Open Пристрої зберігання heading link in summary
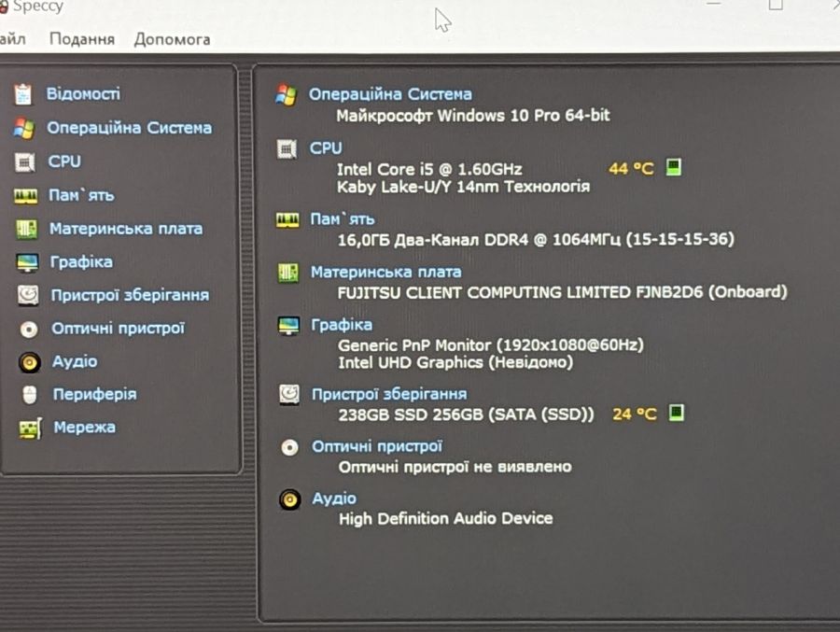The height and width of the screenshot is (632, 840). pyautogui.click(x=389, y=394)
